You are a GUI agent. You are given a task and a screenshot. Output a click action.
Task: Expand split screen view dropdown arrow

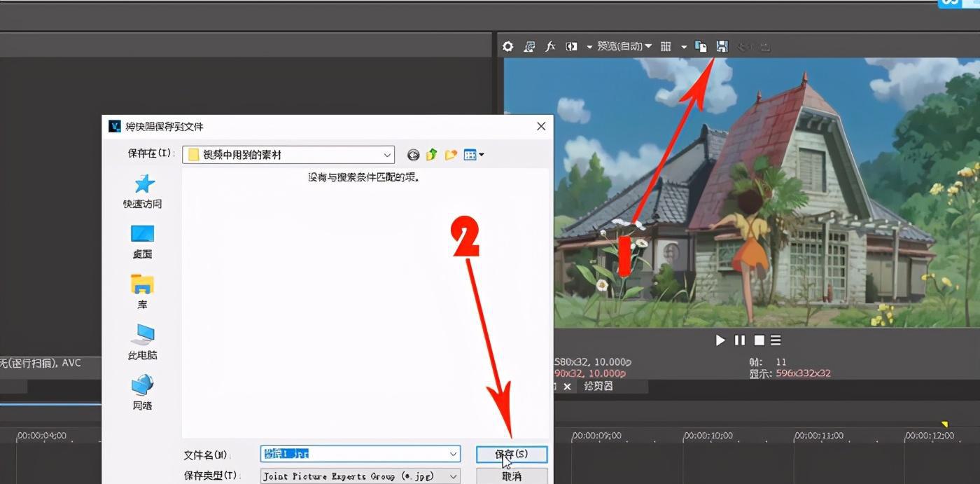(589, 47)
